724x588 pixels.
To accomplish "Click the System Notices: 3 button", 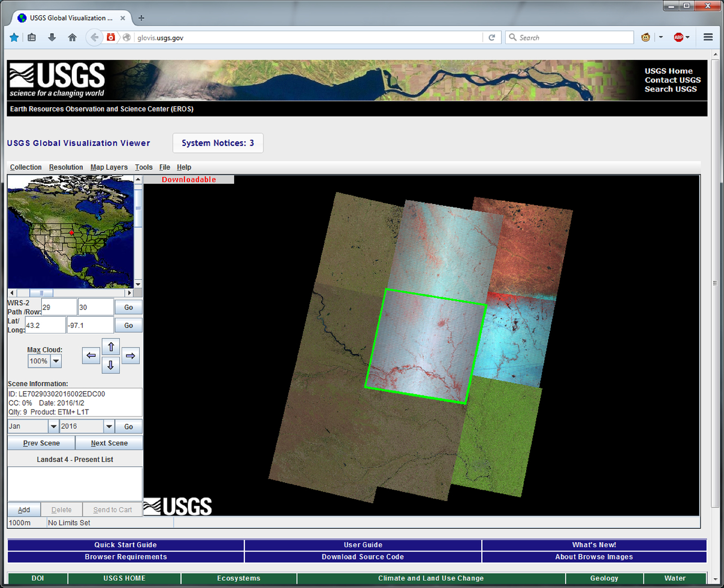I will pos(218,143).
